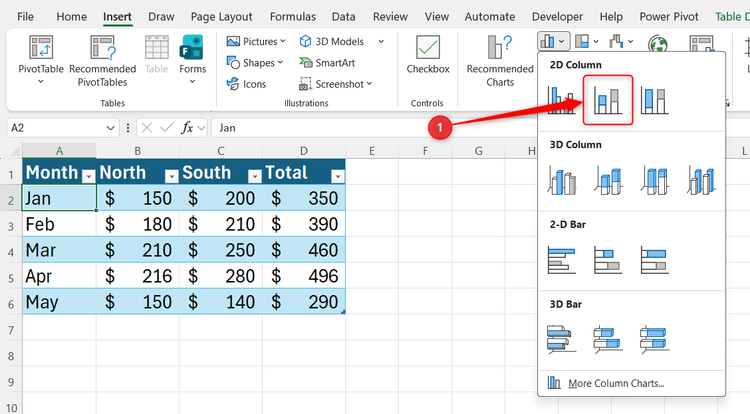
Task: Toggle the Insert Column or Bar Chart dropdown
Action: coord(553,42)
